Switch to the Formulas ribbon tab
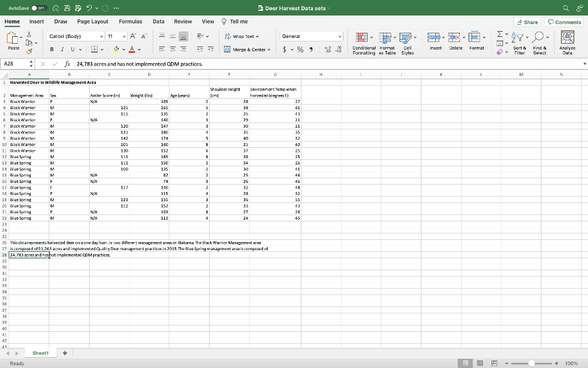This screenshot has height=368, width=588. [x=130, y=21]
